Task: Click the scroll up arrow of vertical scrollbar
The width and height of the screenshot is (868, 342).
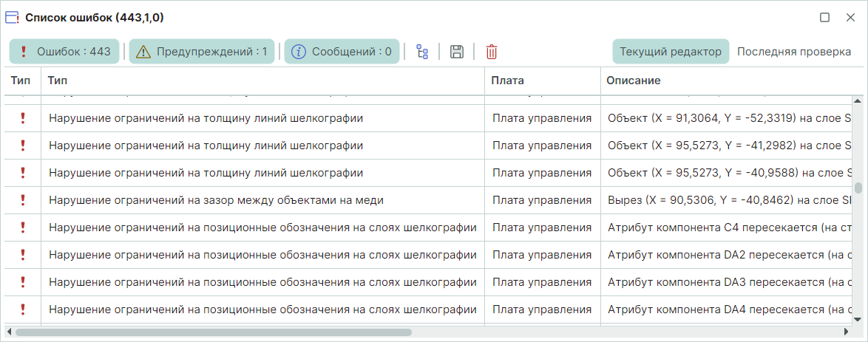Action: [x=858, y=101]
